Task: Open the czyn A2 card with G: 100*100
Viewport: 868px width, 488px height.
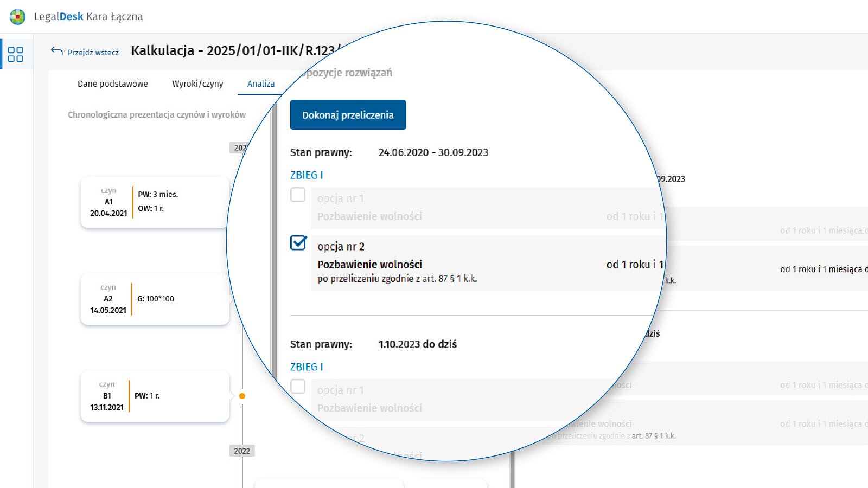Action: click(x=155, y=299)
